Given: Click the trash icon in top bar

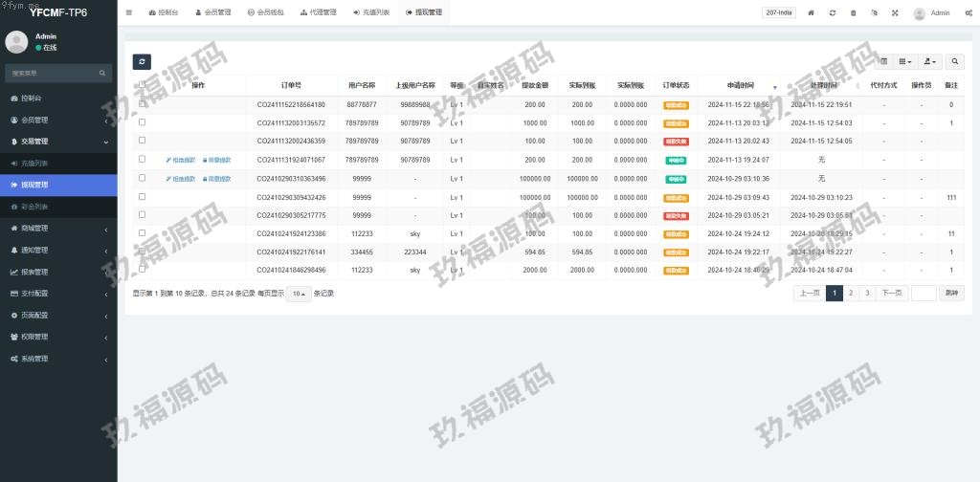Looking at the screenshot, I should pos(854,13).
